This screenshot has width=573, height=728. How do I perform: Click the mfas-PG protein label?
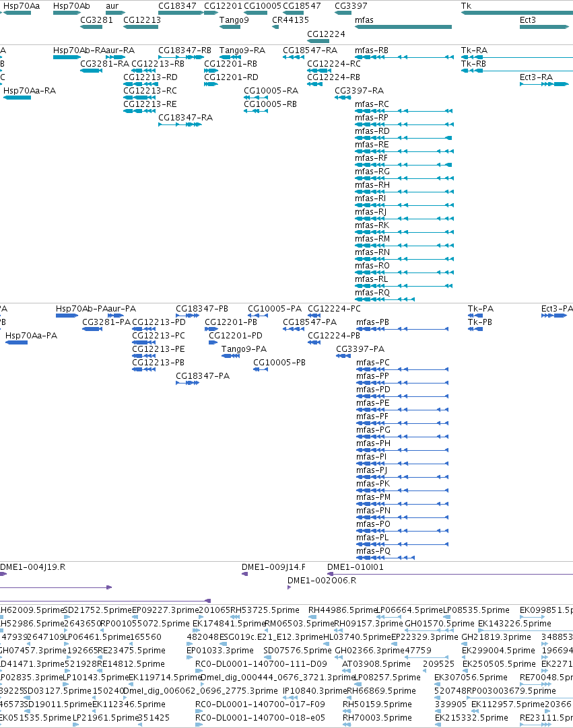373,430
